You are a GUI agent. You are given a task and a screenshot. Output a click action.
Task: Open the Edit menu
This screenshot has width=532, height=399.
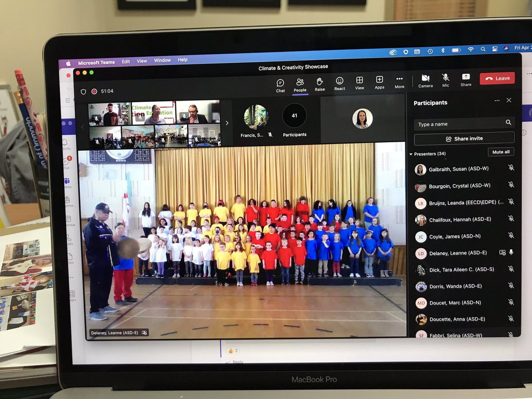click(126, 62)
